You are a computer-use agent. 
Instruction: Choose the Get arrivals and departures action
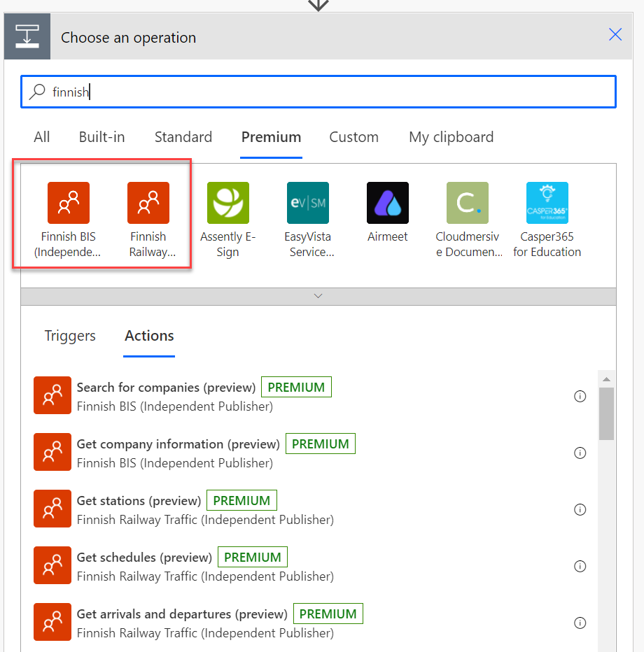(182, 614)
